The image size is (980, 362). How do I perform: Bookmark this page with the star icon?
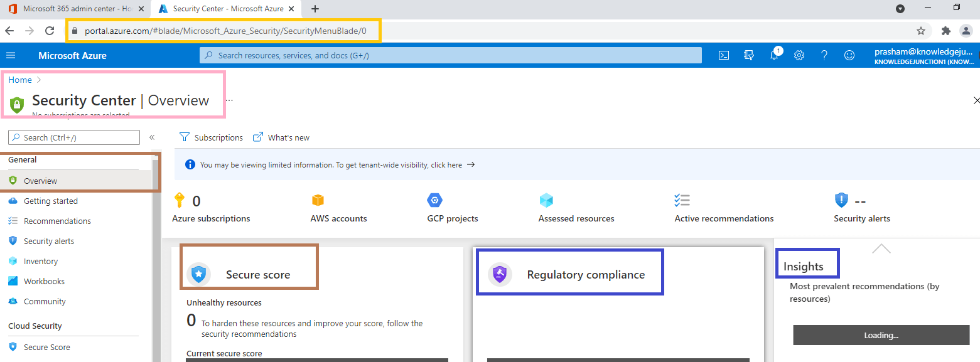click(x=921, y=31)
